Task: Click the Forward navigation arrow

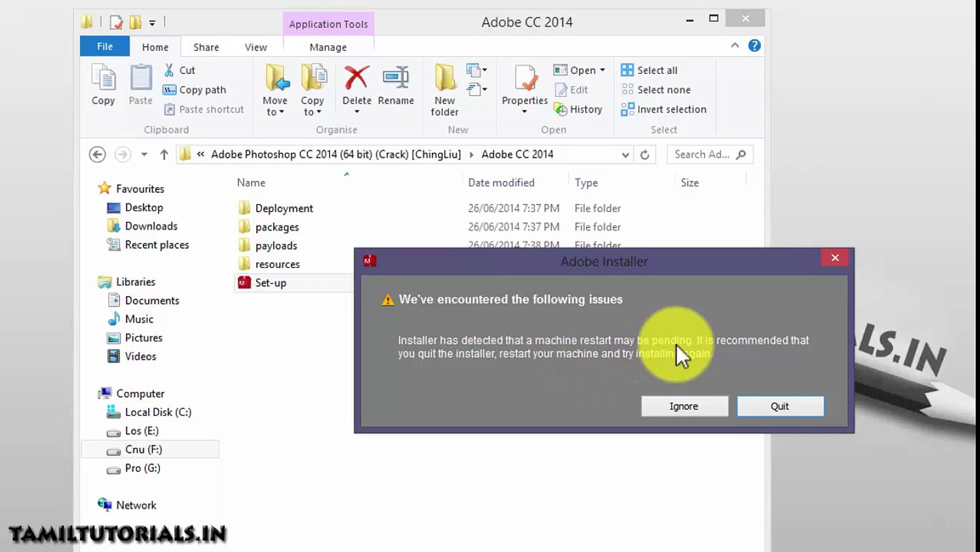Action: tap(122, 154)
